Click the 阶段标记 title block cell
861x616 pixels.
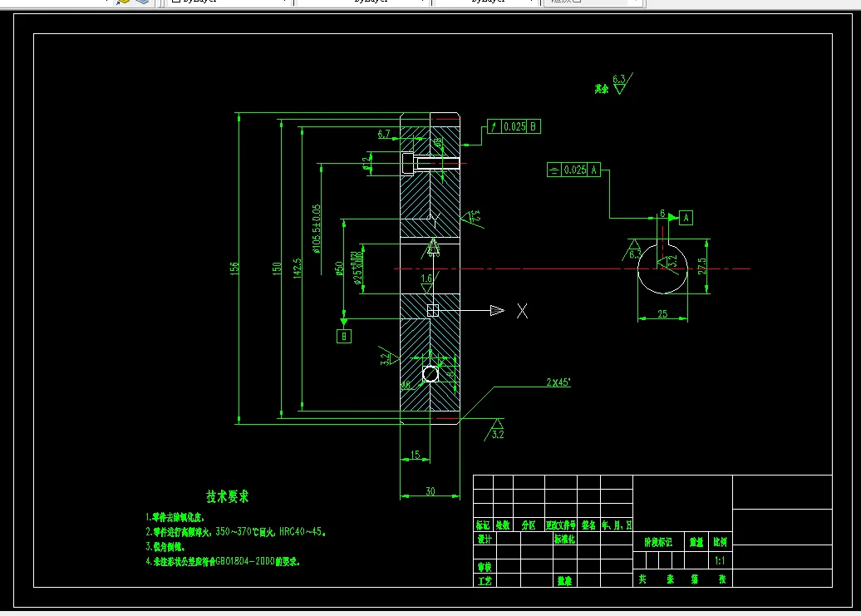[658, 542]
